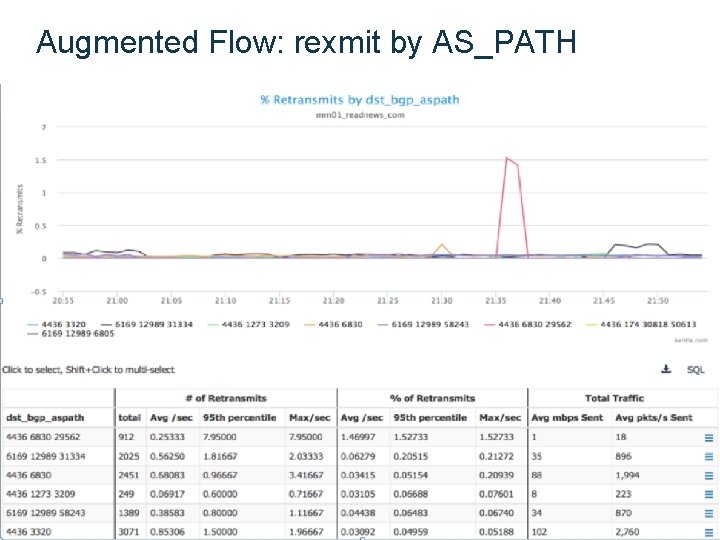
Task: Open row menu for 4436 1273 3209
Action: 709,495
